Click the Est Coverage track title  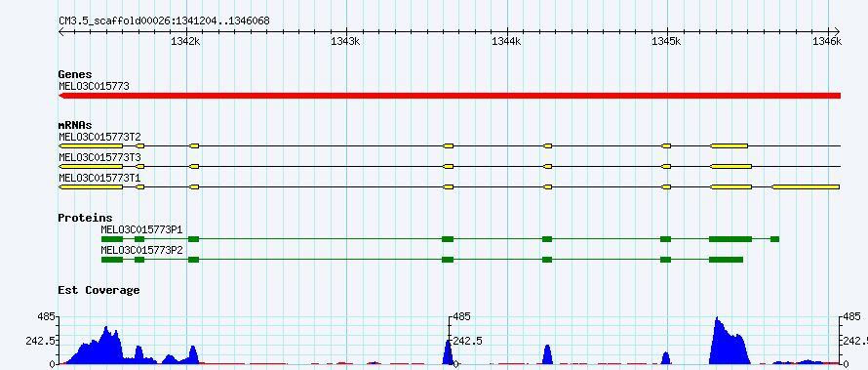coord(99,290)
